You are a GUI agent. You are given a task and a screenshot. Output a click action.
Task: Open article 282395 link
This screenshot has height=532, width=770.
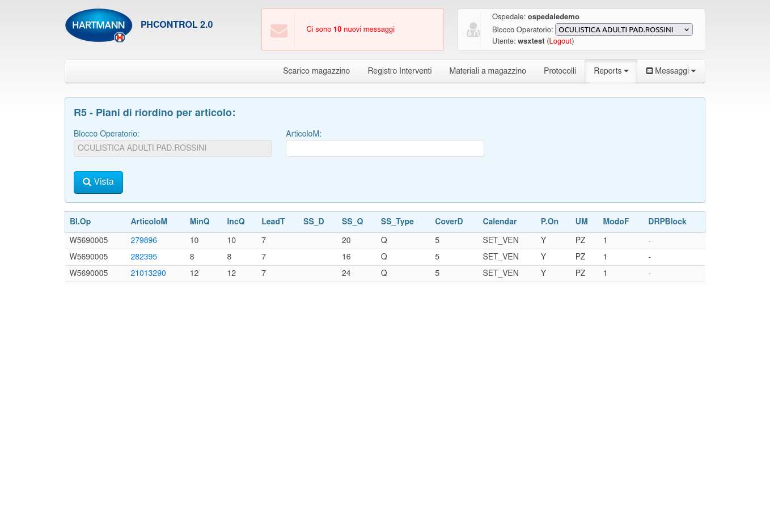(143, 257)
